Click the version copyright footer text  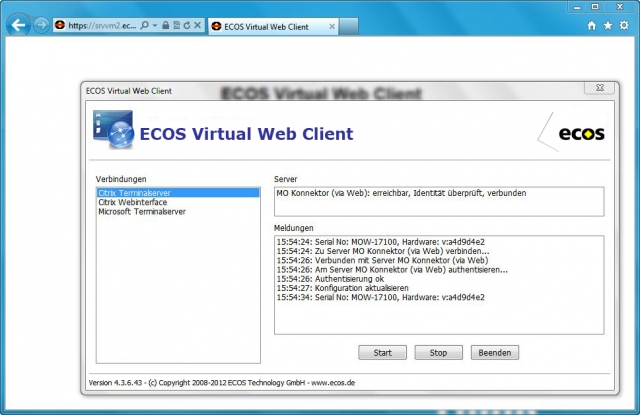222,383
